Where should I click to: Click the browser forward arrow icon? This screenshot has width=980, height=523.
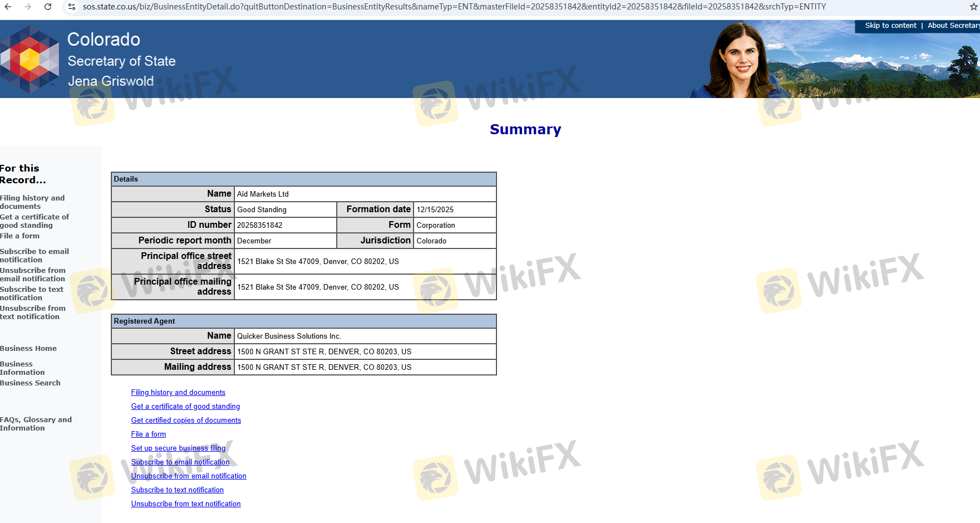(x=28, y=7)
